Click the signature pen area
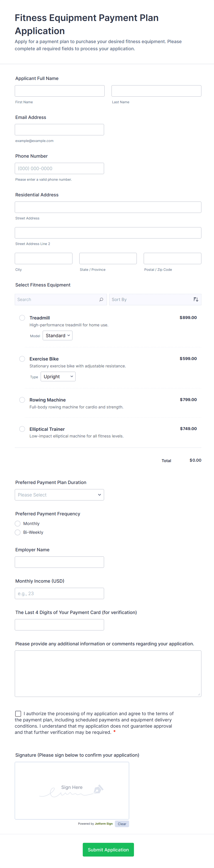 (72, 790)
